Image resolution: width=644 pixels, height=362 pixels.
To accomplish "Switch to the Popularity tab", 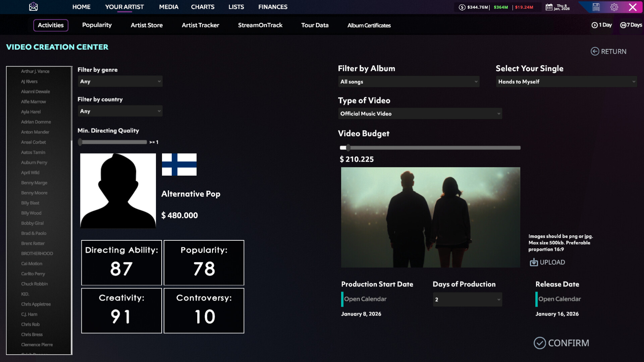I will pos(97,25).
